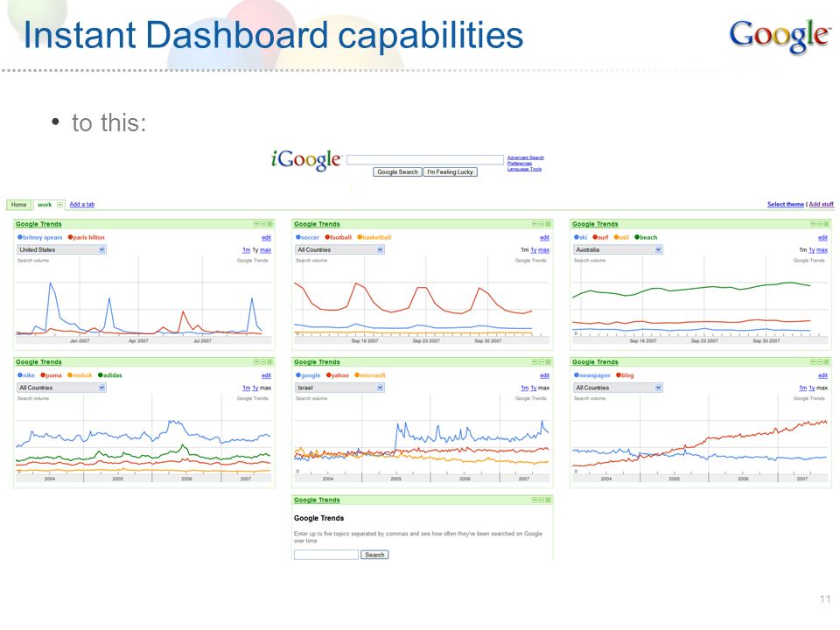Set nike puma chart range to 1m
840x630 pixels.
click(247, 388)
